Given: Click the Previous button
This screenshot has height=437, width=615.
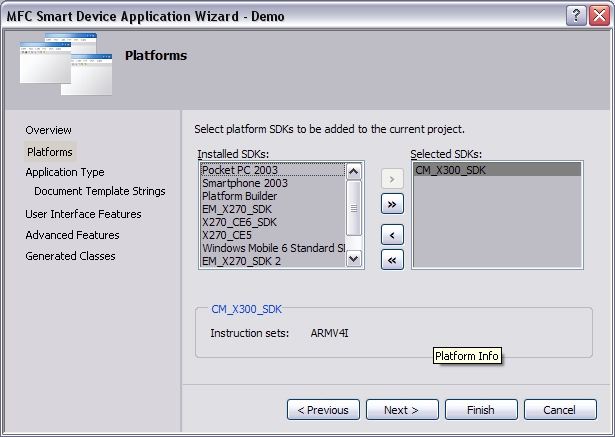Looking at the screenshot, I should 323,410.
